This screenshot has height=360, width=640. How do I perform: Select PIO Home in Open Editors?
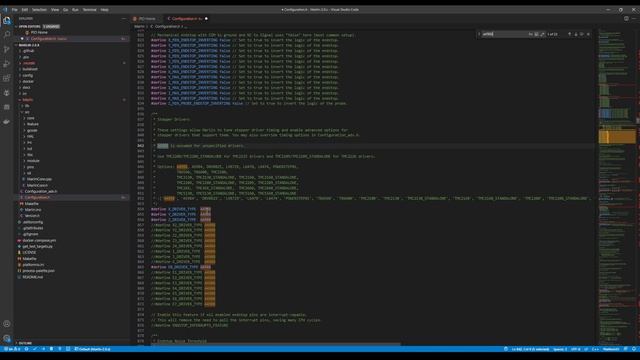pos(39,32)
